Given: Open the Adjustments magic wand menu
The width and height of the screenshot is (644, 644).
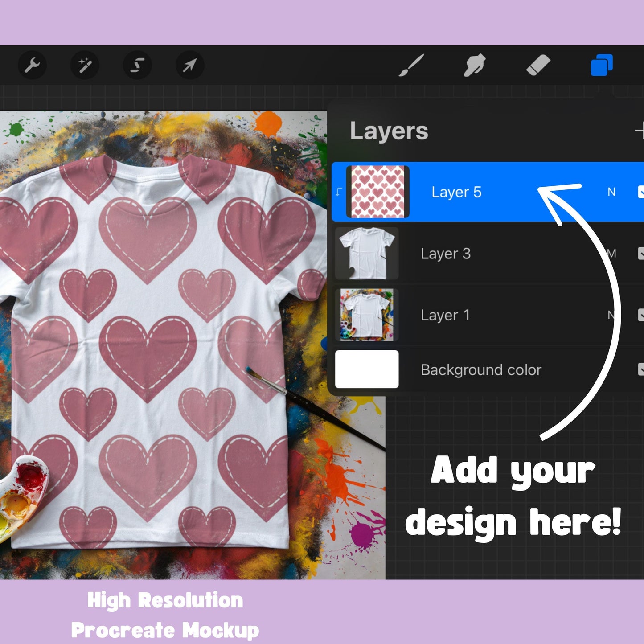Looking at the screenshot, I should click(x=85, y=65).
